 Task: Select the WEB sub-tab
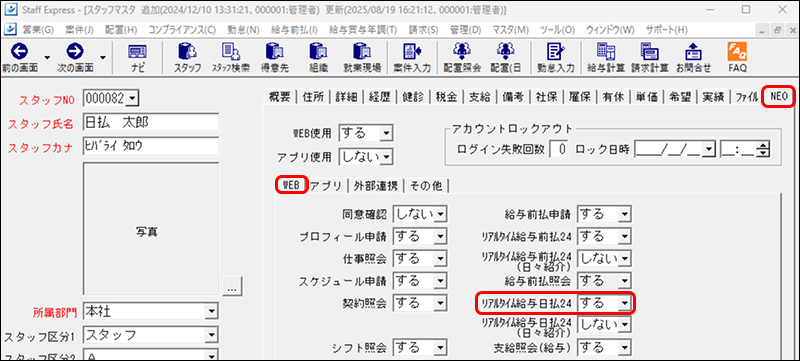pyautogui.click(x=291, y=185)
